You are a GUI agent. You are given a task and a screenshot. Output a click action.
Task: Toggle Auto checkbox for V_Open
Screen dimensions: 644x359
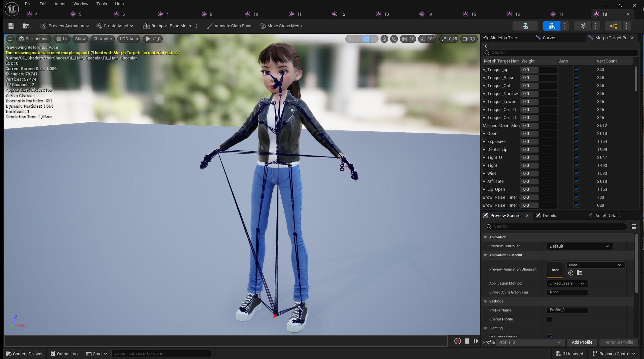tap(576, 133)
